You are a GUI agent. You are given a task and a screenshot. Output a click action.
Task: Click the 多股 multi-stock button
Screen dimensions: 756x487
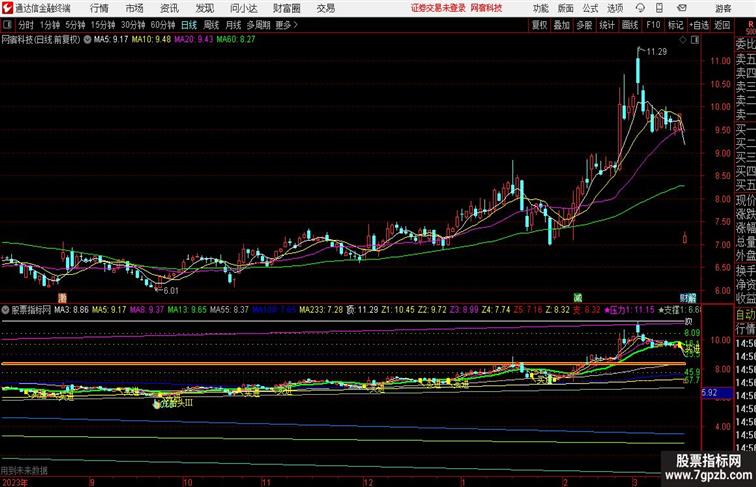pyautogui.click(x=584, y=25)
